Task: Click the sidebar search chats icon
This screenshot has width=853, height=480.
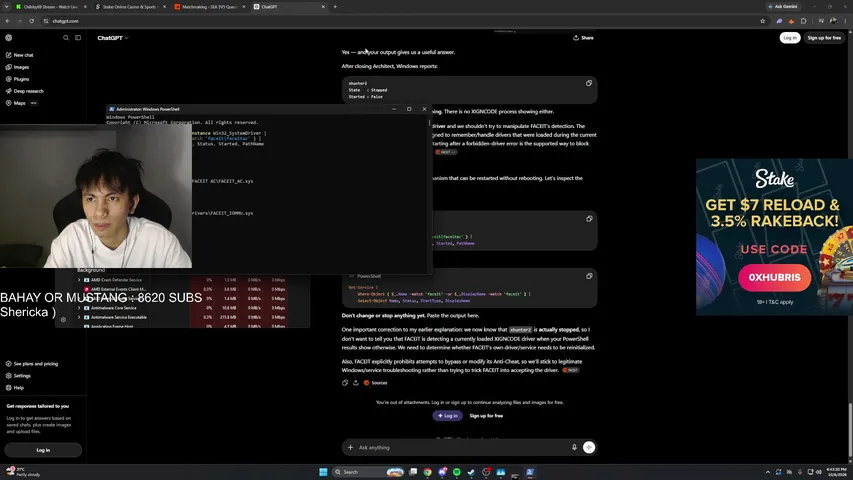Action: (x=66, y=38)
